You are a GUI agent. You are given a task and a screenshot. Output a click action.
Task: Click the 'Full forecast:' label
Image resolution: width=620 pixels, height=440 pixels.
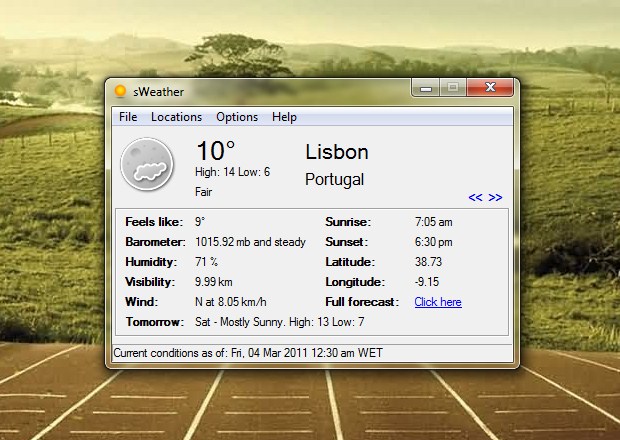click(x=362, y=302)
